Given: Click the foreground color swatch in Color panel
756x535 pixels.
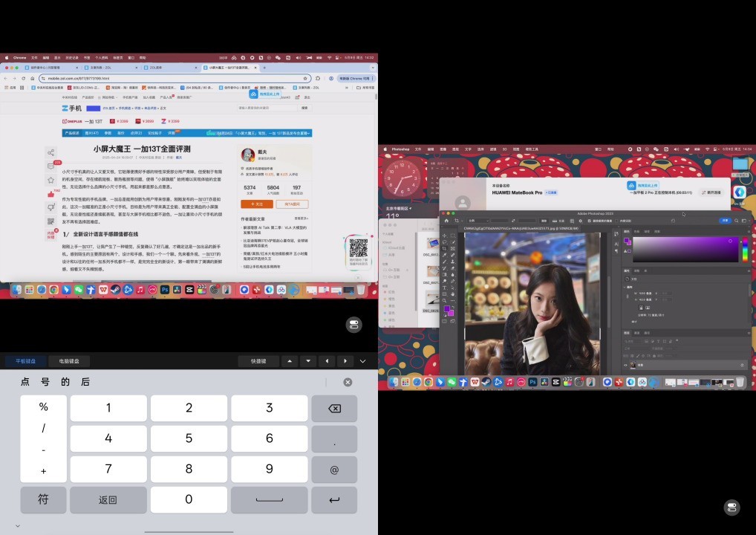Looking at the screenshot, I should click(x=626, y=240).
